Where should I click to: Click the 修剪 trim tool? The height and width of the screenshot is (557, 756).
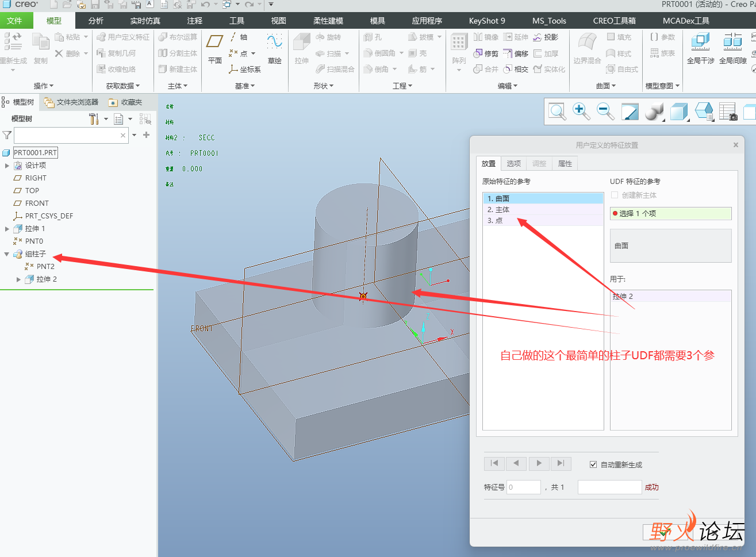486,53
